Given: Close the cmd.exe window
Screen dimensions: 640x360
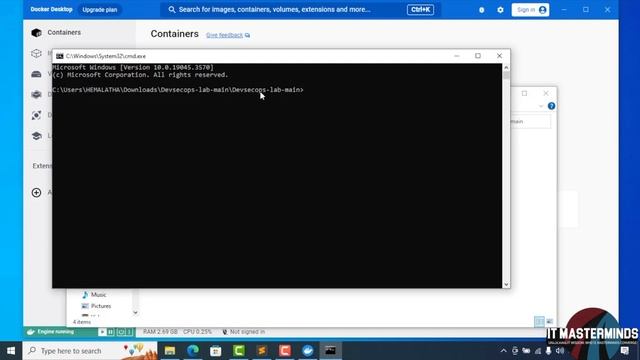Looking at the screenshot, I should (x=499, y=56).
